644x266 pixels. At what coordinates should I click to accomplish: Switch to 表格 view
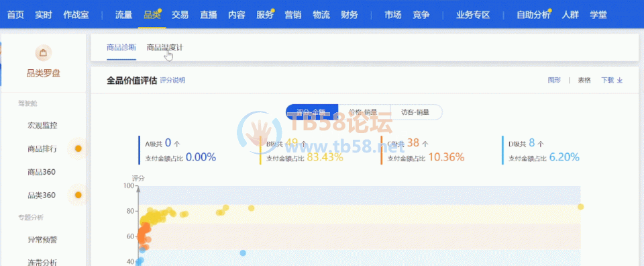coord(584,80)
